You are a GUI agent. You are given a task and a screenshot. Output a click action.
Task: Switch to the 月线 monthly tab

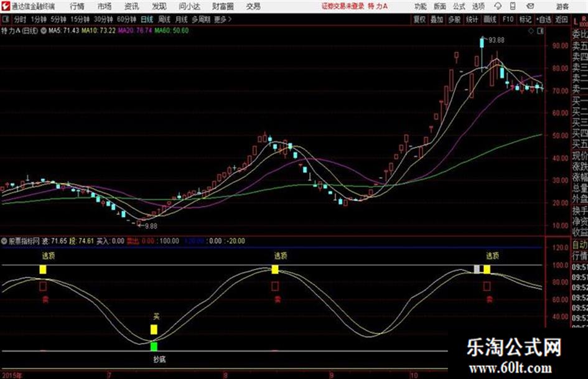[x=182, y=19]
